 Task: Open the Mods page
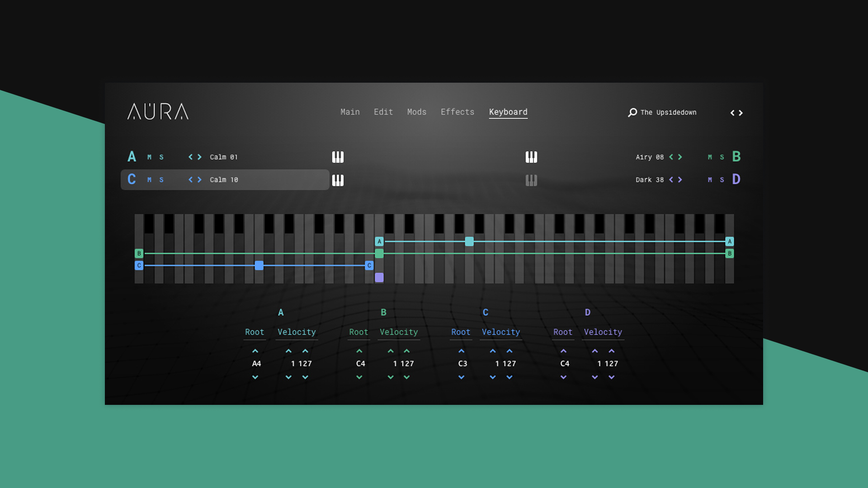(416, 112)
